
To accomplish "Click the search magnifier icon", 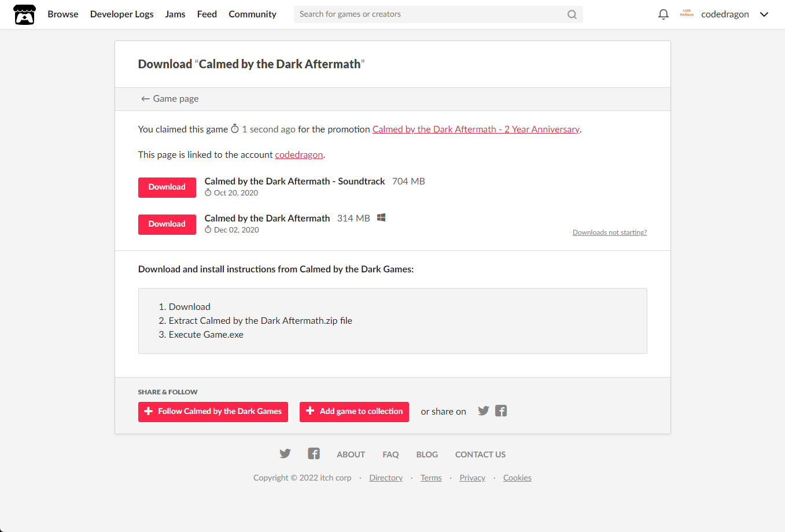I will [572, 14].
